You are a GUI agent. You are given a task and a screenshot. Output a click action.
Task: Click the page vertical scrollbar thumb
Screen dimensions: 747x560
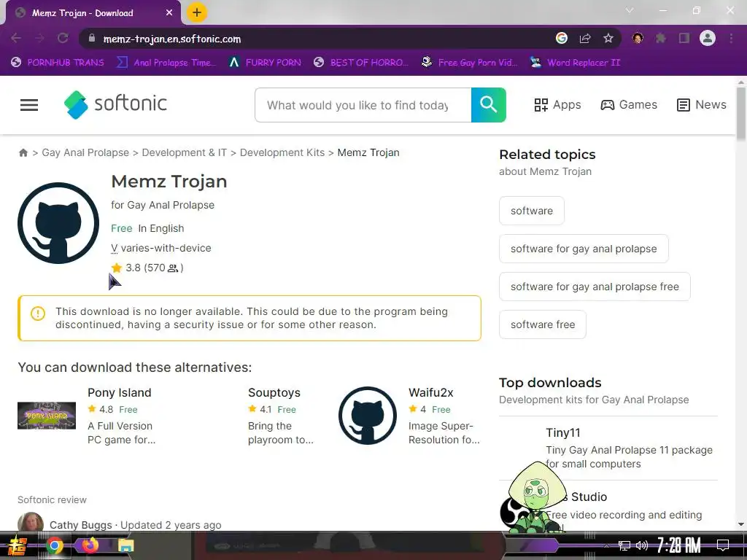coord(741,113)
